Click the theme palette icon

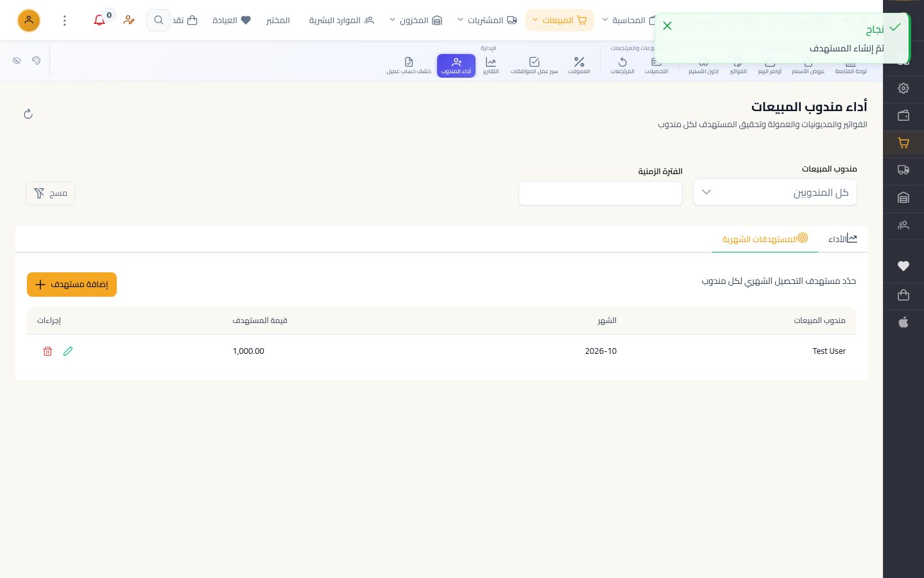[36, 60]
